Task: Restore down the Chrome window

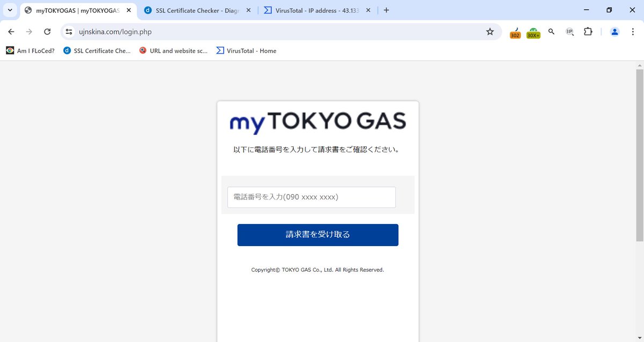Action: 609,10
